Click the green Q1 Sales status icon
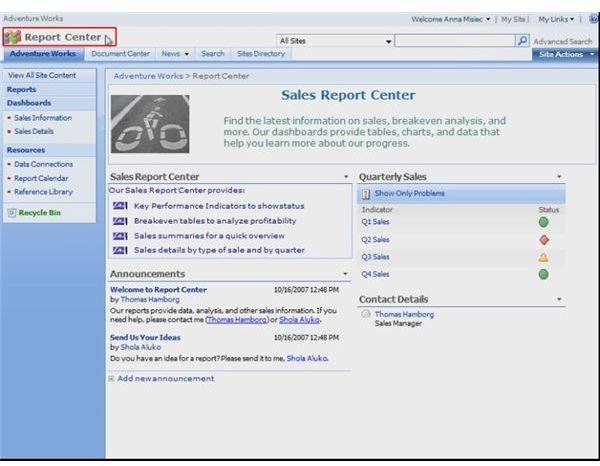Viewport: 600px width, 466px height. 543,222
